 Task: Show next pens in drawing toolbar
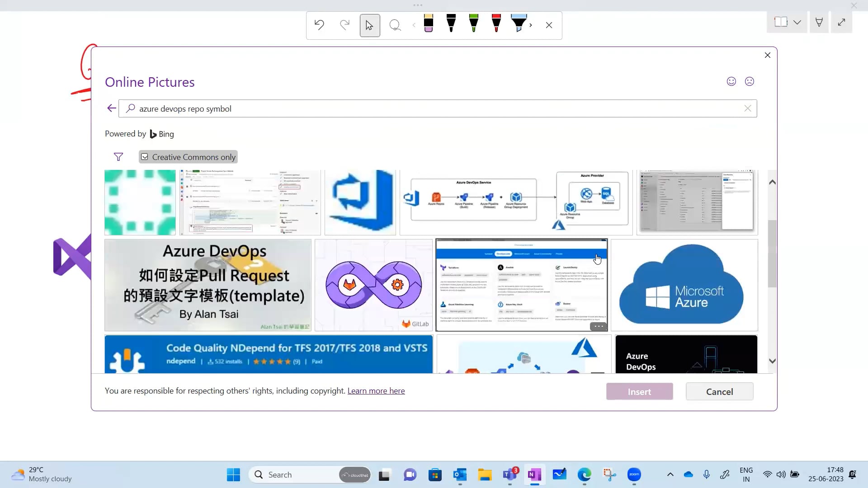click(x=531, y=25)
